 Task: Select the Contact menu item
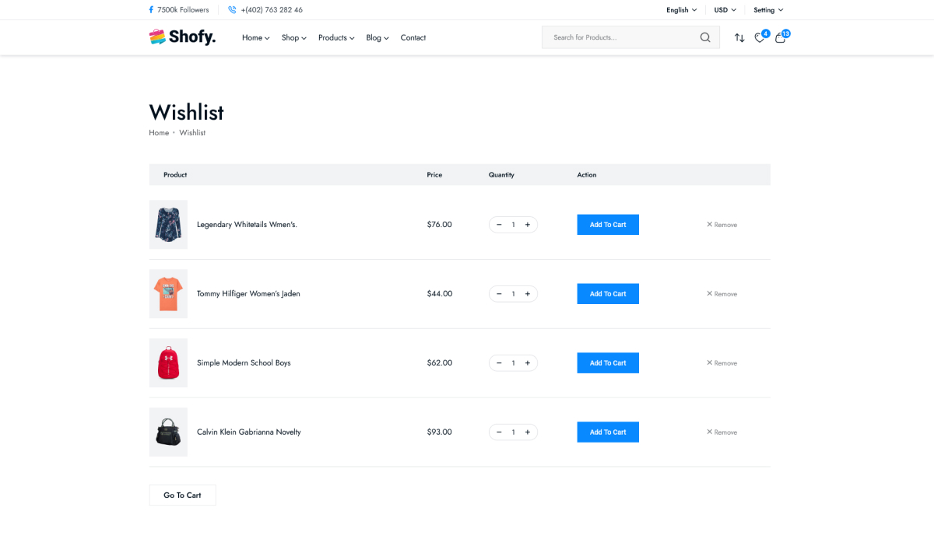(413, 37)
